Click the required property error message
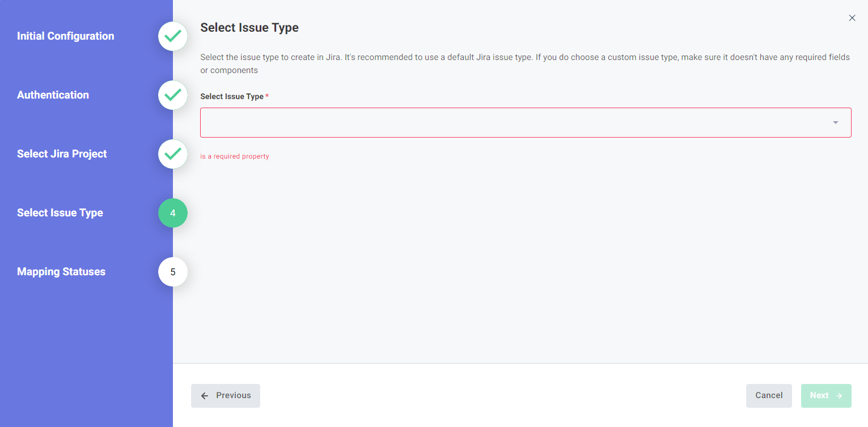 click(235, 156)
